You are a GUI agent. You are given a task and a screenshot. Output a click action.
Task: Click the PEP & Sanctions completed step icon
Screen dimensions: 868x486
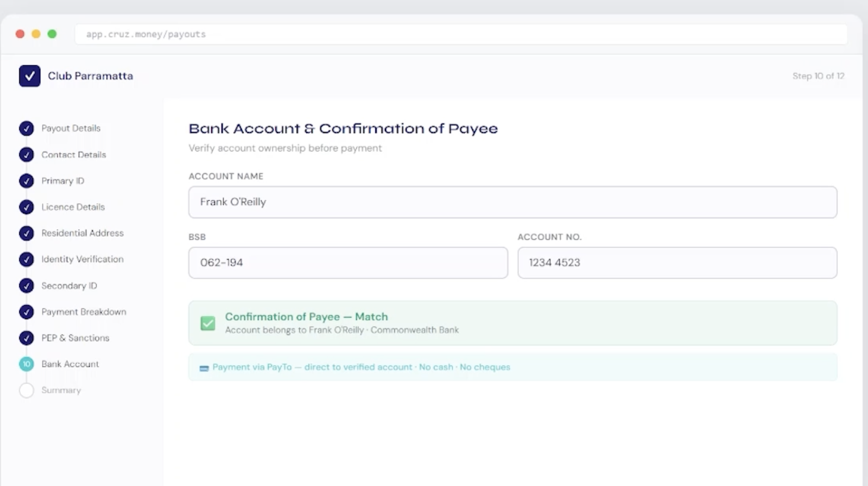(x=26, y=338)
